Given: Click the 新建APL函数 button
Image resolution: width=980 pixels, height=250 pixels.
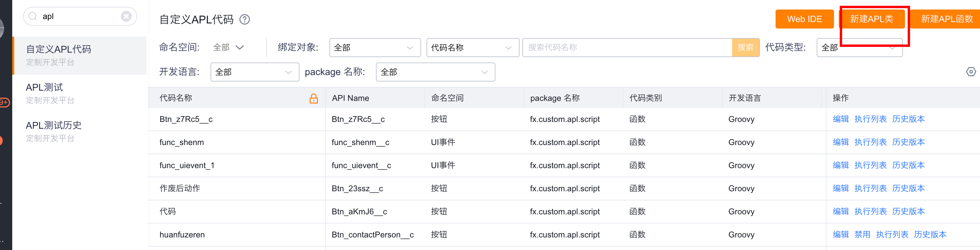Looking at the screenshot, I should coord(946,19).
